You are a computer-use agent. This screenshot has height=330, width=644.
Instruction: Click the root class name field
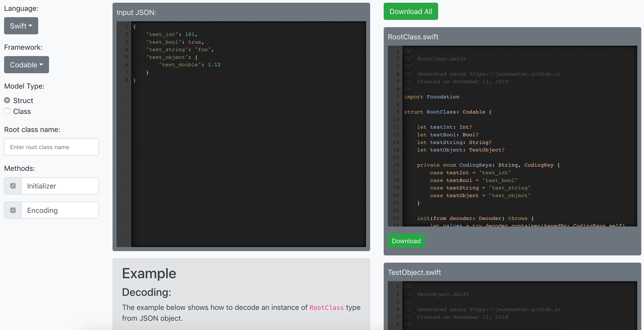click(x=52, y=147)
